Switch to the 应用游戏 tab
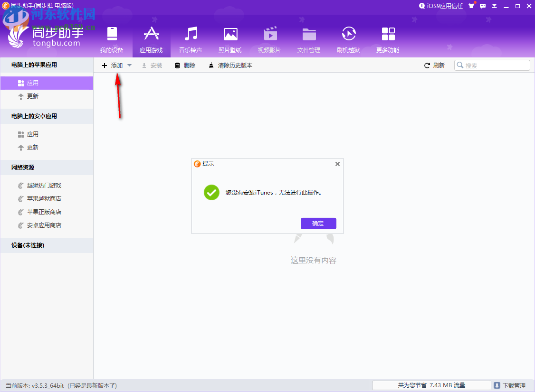The image size is (535, 392). [152, 38]
